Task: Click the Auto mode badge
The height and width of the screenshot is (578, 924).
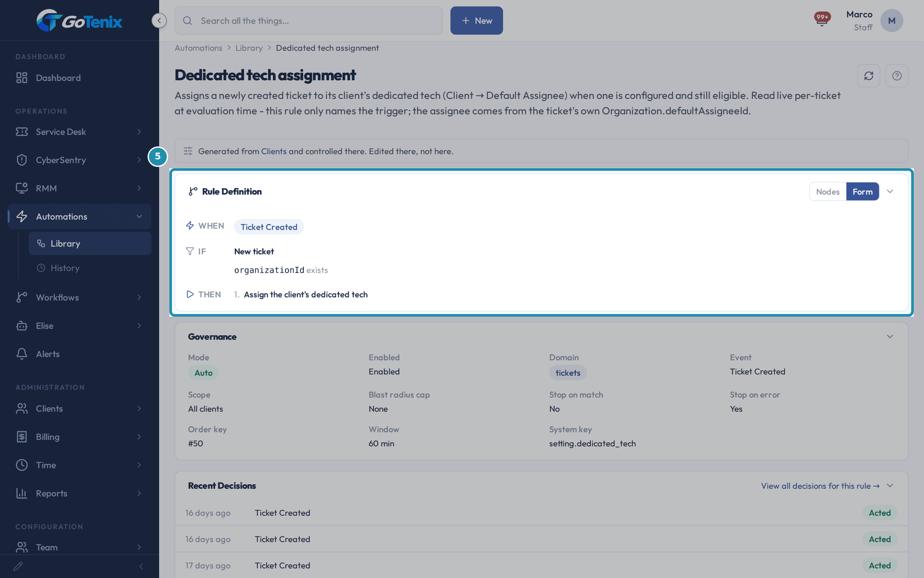Action: [x=203, y=373]
